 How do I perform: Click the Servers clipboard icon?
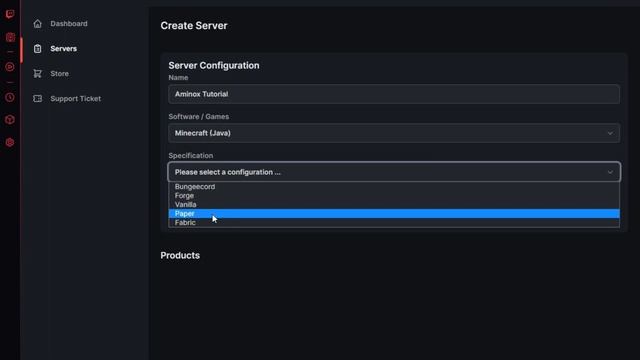[38, 49]
